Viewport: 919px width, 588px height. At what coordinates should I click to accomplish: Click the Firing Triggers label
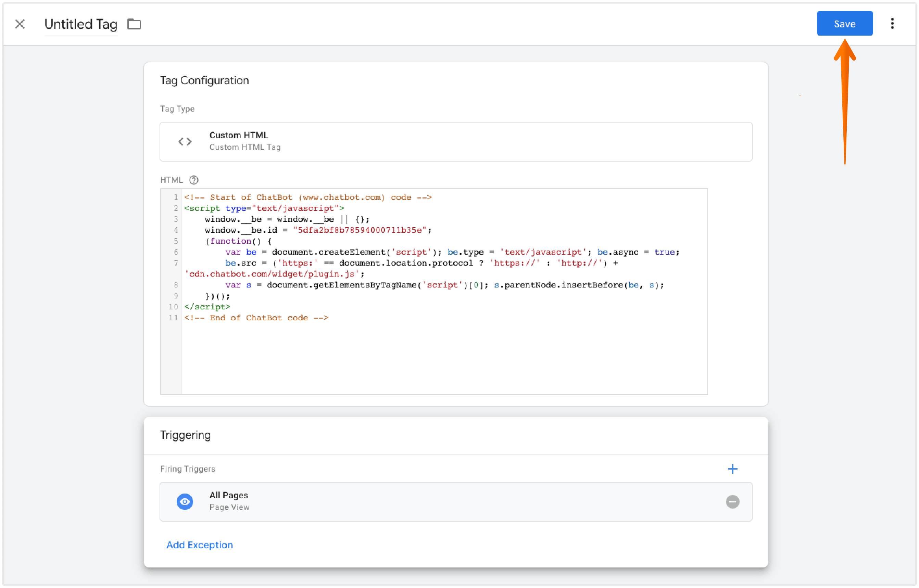coord(188,469)
